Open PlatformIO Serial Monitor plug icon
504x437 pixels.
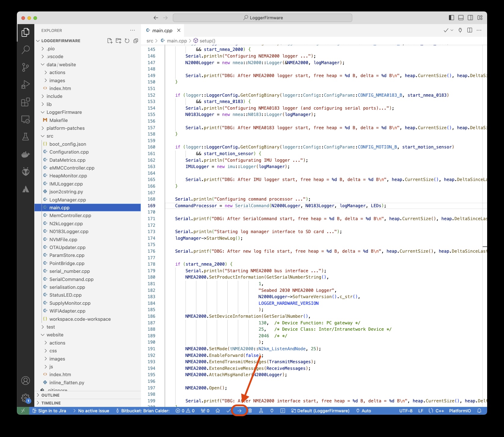(272, 411)
